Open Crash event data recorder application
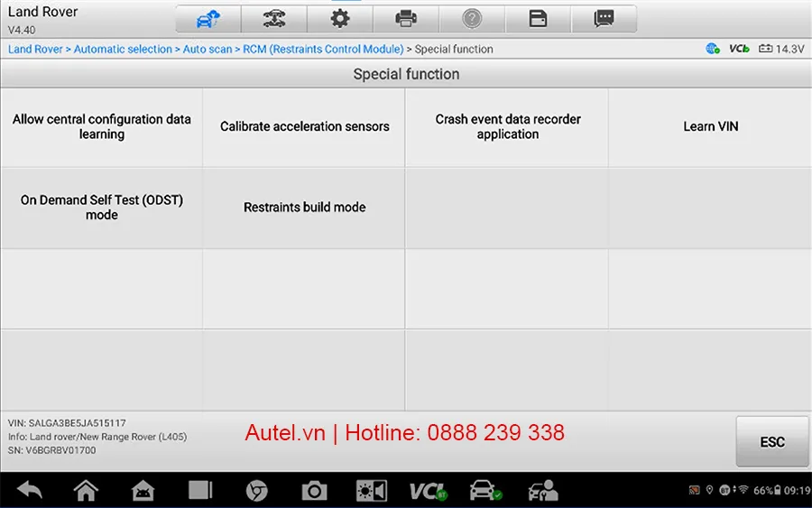The height and width of the screenshot is (508, 812). (x=507, y=127)
